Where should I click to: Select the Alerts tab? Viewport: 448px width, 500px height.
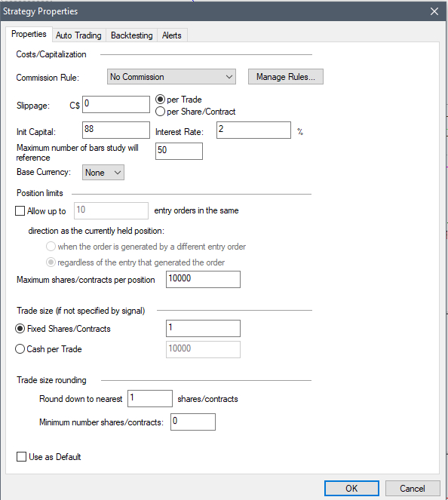[171, 35]
